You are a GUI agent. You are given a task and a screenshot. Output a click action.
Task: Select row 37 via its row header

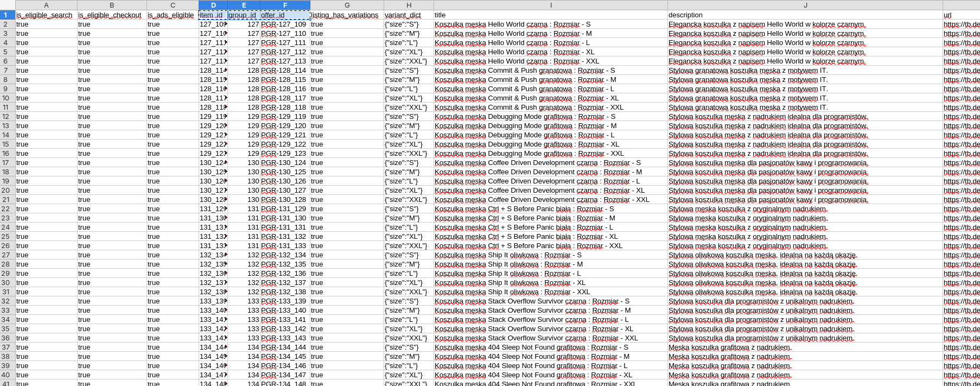[8, 347]
